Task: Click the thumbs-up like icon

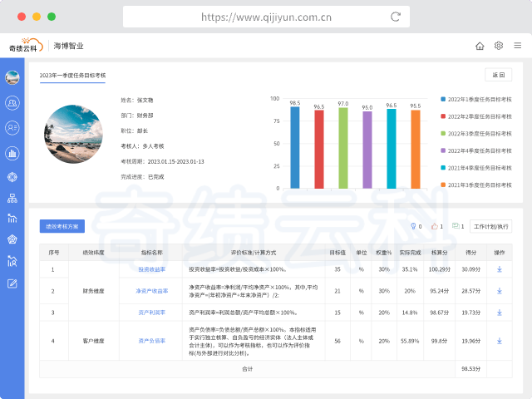Action: 433,226
